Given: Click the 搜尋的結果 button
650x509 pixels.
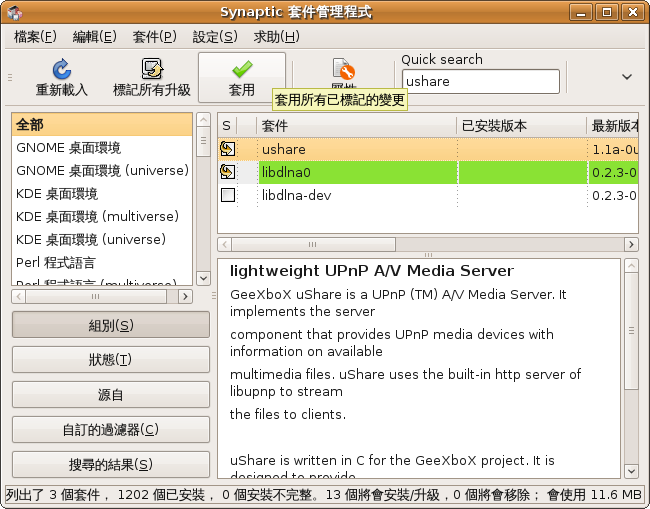Looking at the screenshot, I should pos(111,464).
